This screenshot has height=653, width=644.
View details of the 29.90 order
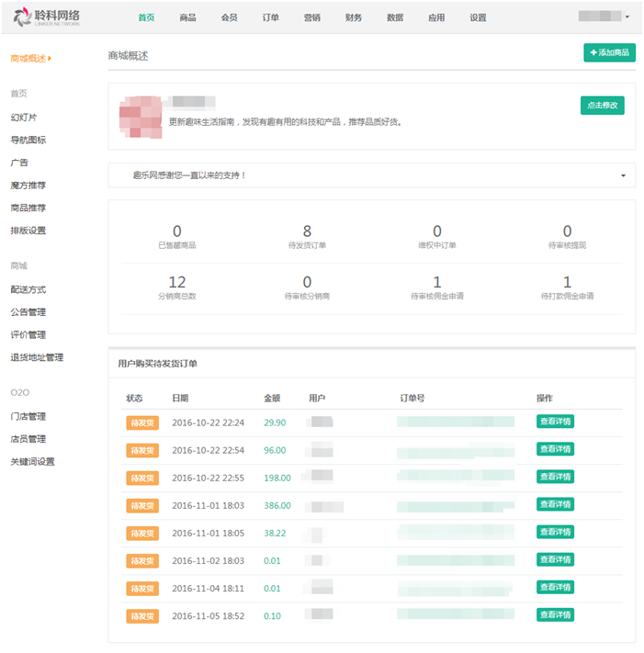pos(555,422)
